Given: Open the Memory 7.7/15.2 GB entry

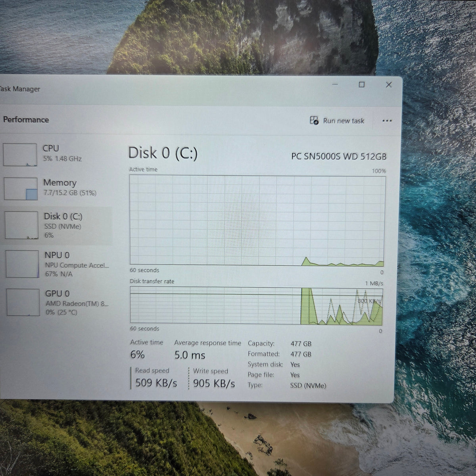Looking at the screenshot, I should tap(57, 188).
